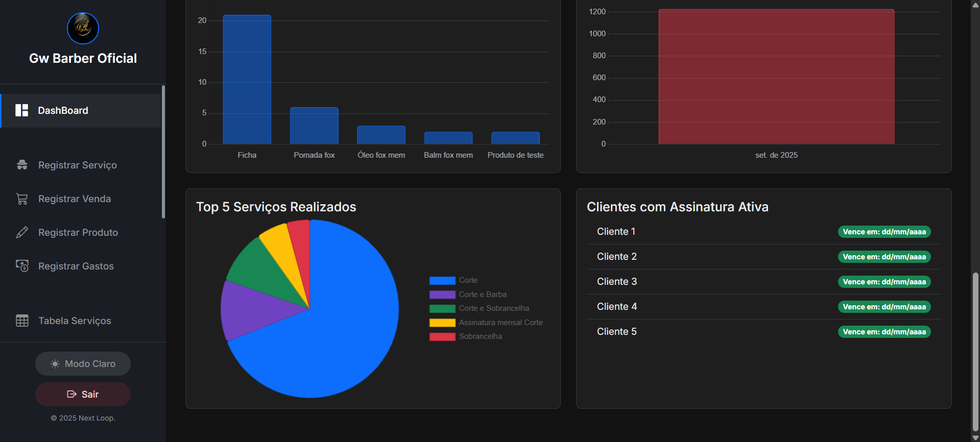Viewport: 980px width, 442px height.
Task: Click the Tabela Serviços table icon
Action: (22, 321)
